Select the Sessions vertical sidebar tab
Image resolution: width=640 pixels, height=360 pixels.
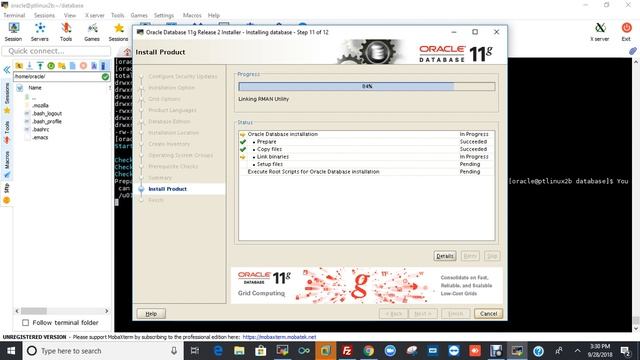[x=7, y=97]
